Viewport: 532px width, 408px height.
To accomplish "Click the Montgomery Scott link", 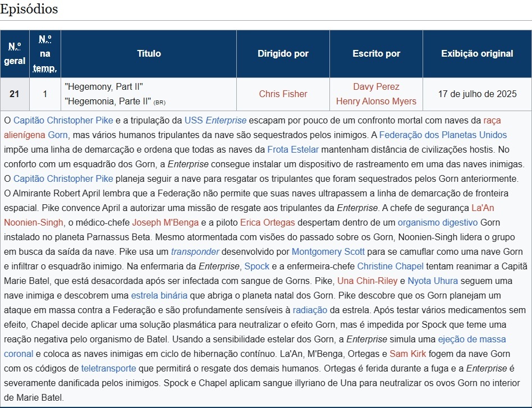I will coord(328,251).
